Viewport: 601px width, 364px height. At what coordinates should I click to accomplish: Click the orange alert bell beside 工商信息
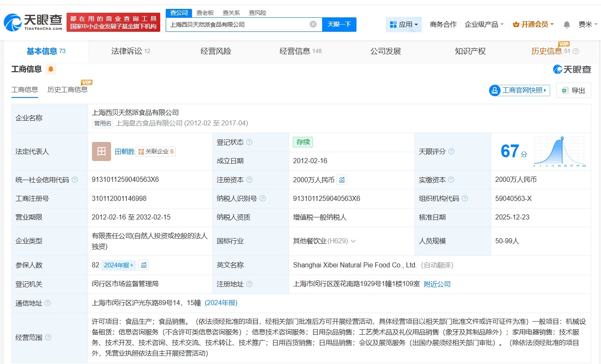(x=51, y=69)
